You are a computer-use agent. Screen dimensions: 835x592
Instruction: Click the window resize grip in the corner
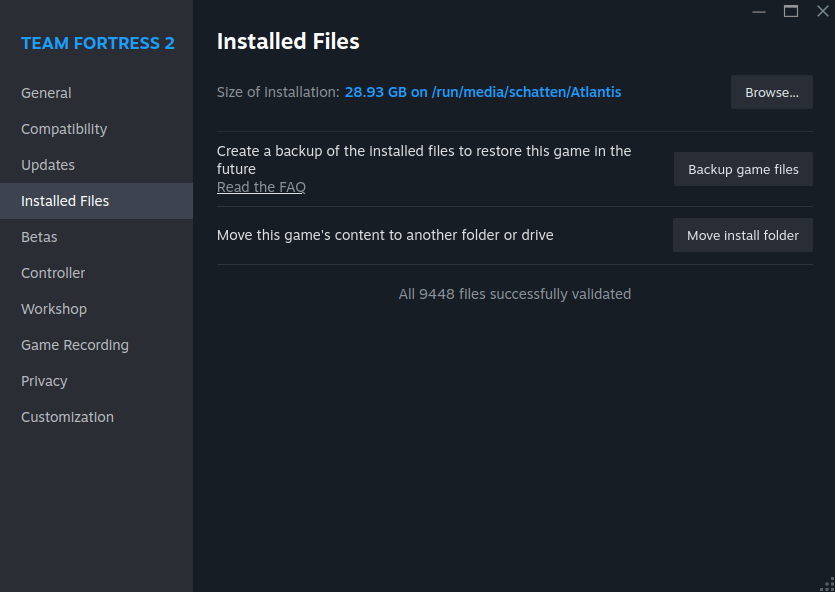tap(826, 583)
